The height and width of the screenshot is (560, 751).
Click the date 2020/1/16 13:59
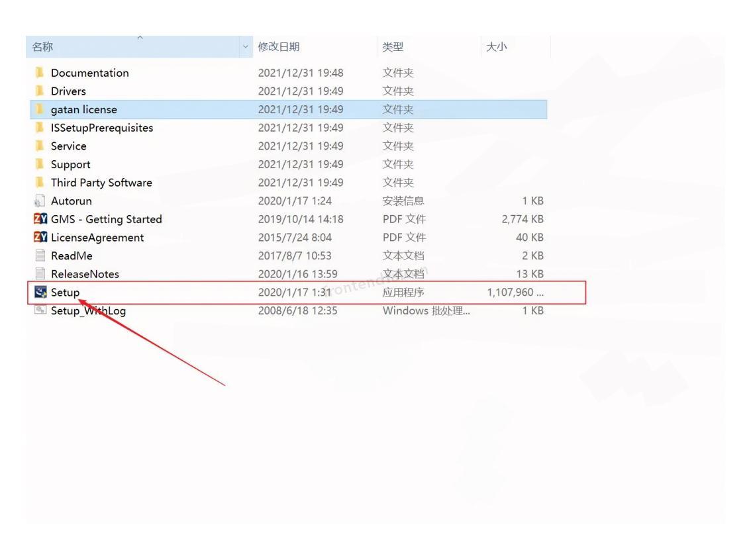point(297,274)
